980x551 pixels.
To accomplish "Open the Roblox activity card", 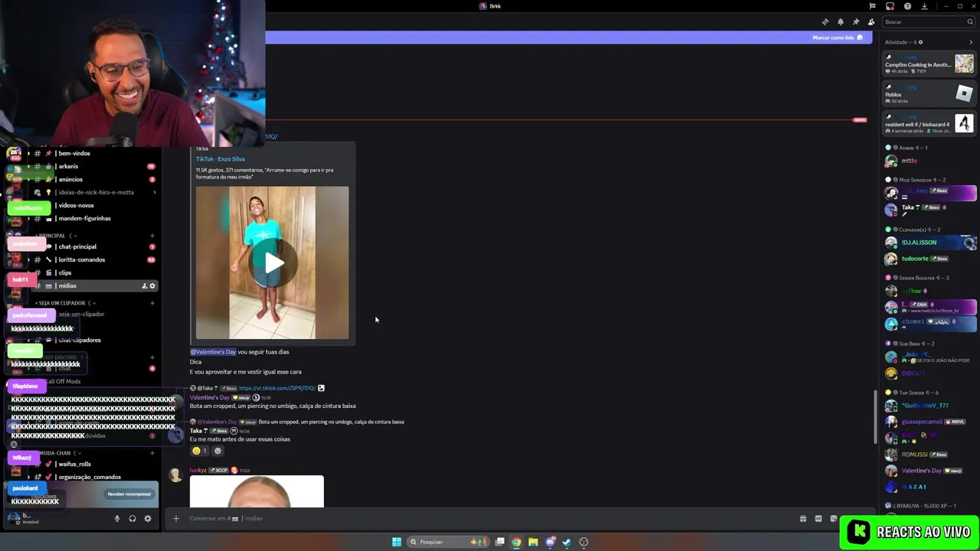I will [929, 94].
